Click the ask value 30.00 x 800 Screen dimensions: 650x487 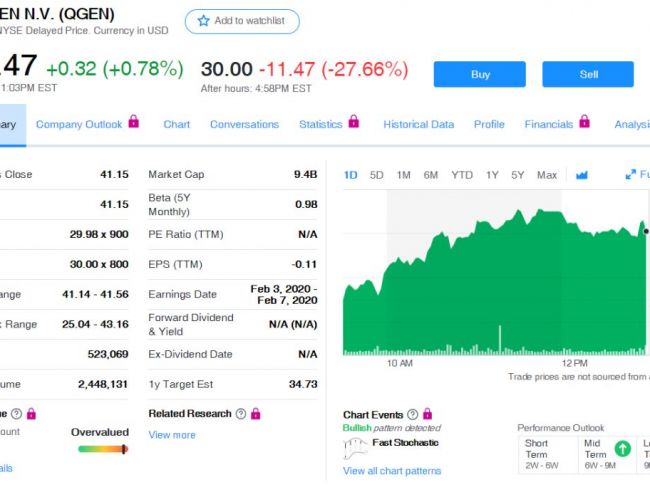(x=99, y=264)
